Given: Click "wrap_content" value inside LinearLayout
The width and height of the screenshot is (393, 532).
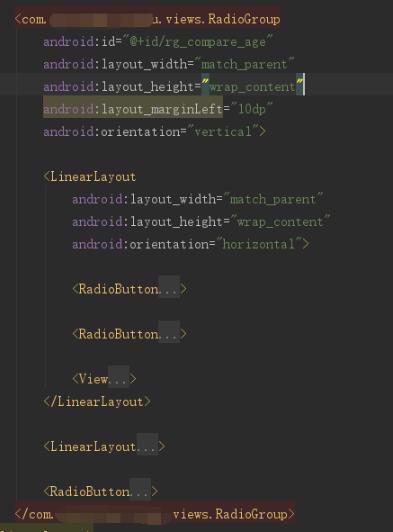Looking at the screenshot, I should coord(280,222).
